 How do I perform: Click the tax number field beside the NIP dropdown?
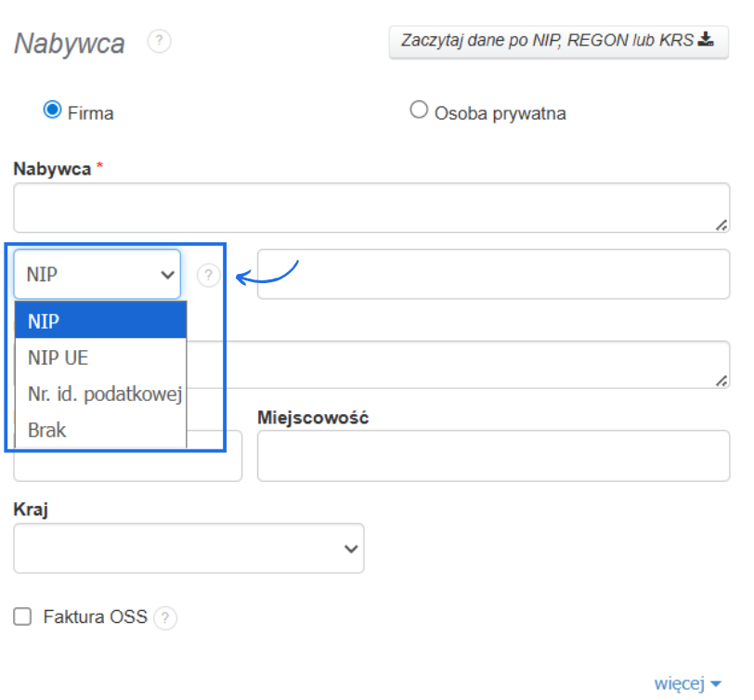(493, 274)
